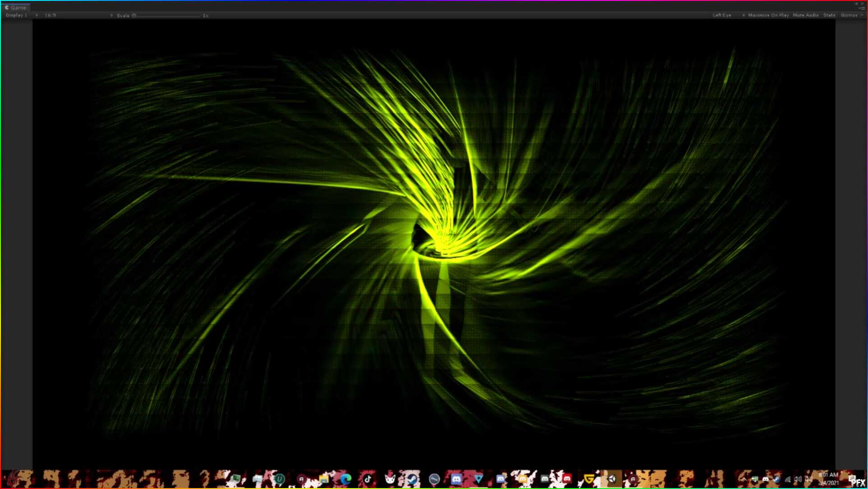Open File Explorer from the taskbar
868x489 pixels.
pos(324,479)
